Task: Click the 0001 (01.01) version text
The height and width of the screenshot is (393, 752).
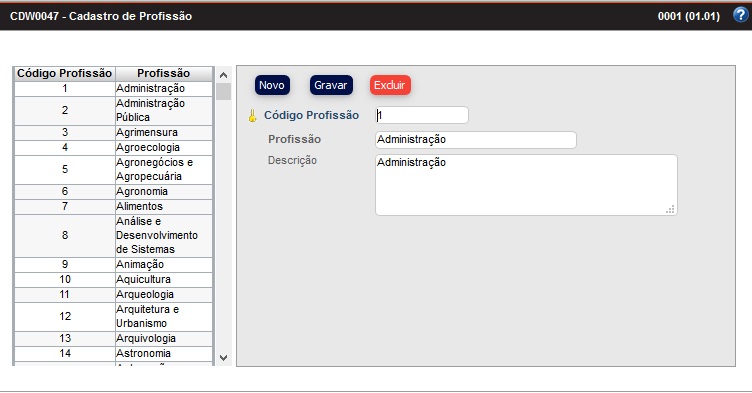Action: 689,16
